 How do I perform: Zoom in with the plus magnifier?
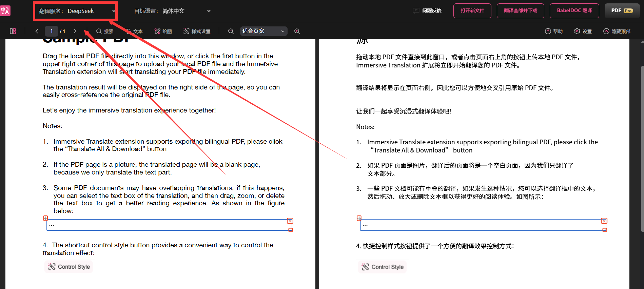point(297,31)
